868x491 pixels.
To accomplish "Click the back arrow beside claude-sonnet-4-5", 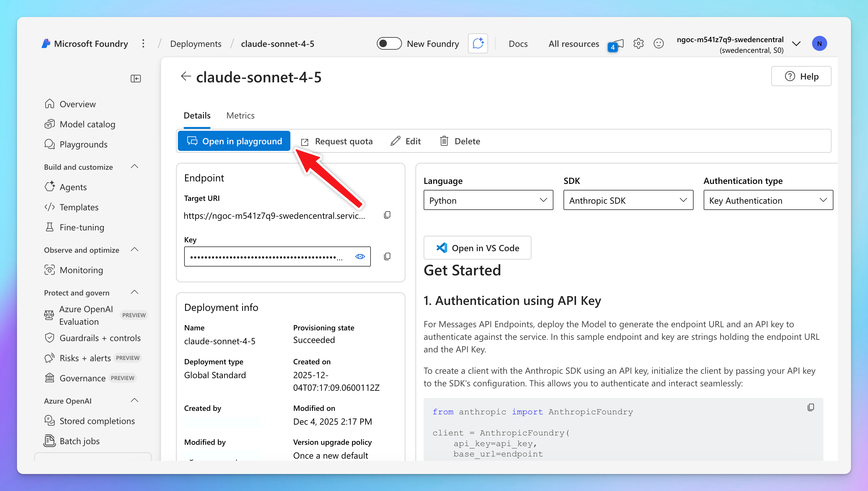I will 186,77.
